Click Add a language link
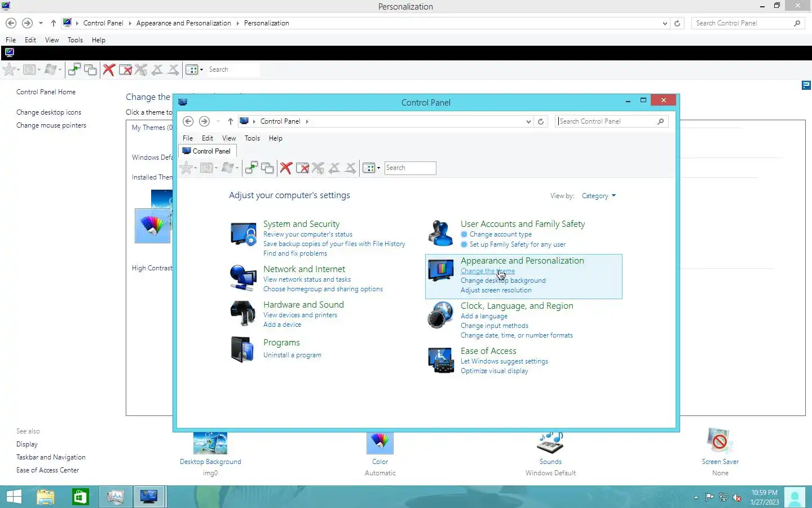 [484, 316]
